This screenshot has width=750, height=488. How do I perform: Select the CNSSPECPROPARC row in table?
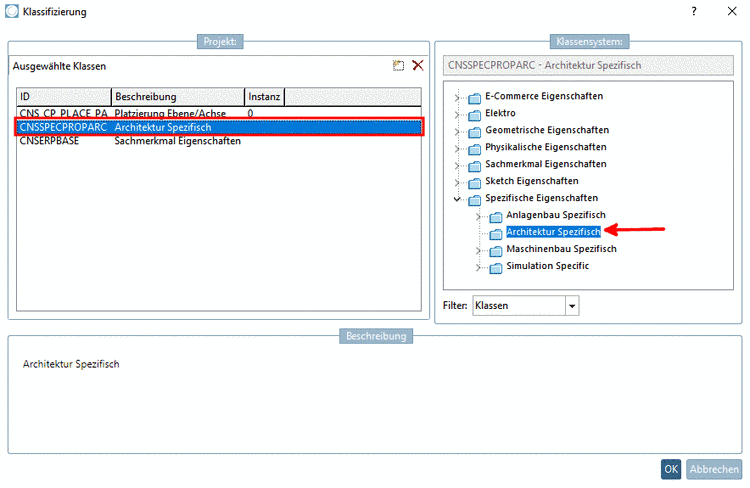point(219,127)
